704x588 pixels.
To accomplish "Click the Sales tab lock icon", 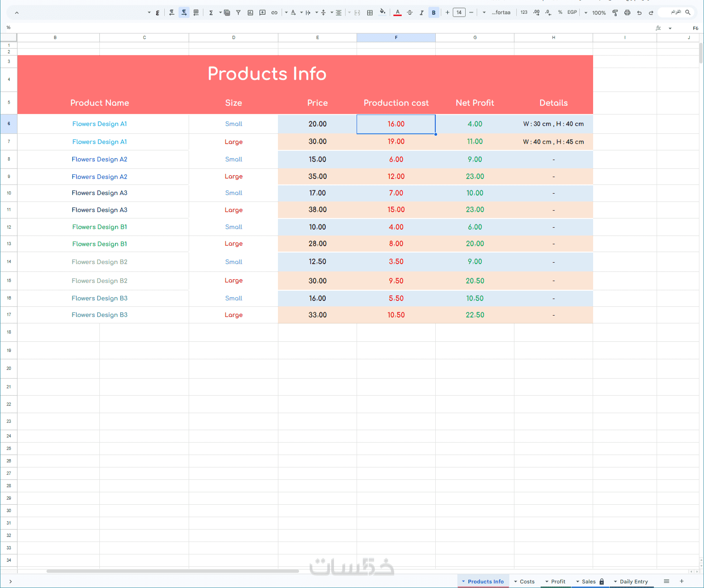I will (601, 582).
